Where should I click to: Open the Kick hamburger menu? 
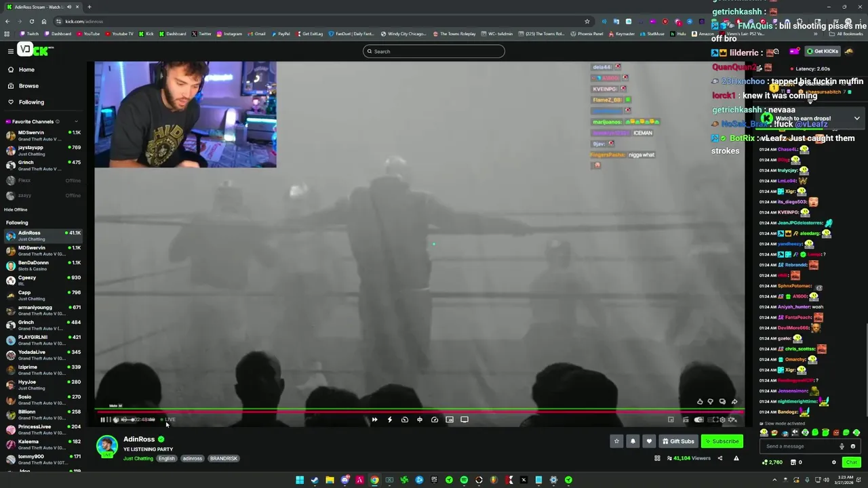pos(11,52)
